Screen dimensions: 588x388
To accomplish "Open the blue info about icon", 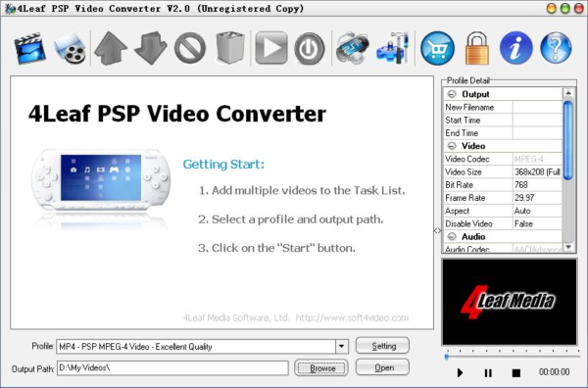I will tap(516, 48).
